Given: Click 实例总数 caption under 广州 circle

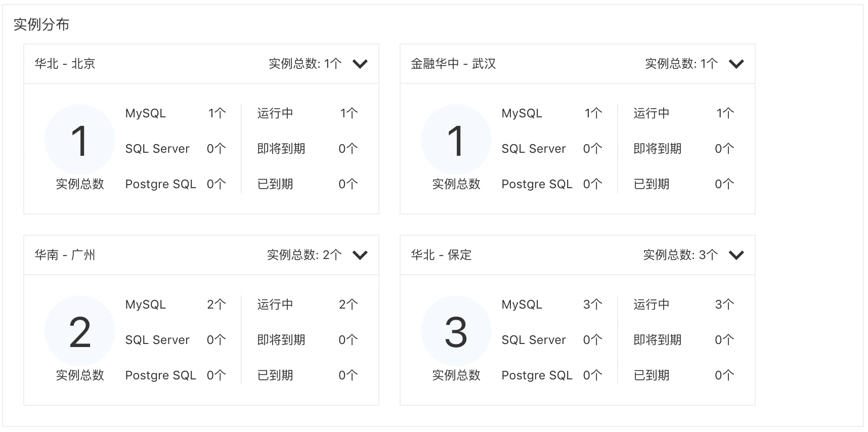Looking at the screenshot, I should pyautogui.click(x=80, y=375).
